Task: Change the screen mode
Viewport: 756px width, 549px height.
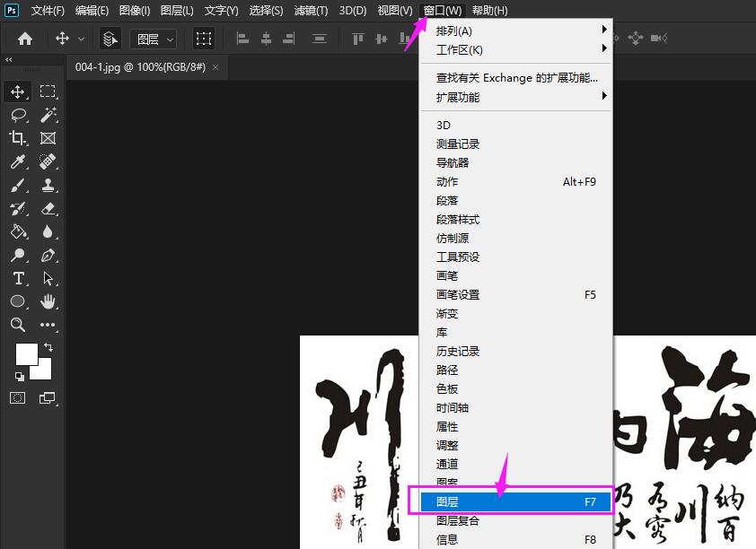Action: pyautogui.click(x=48, y=397)
